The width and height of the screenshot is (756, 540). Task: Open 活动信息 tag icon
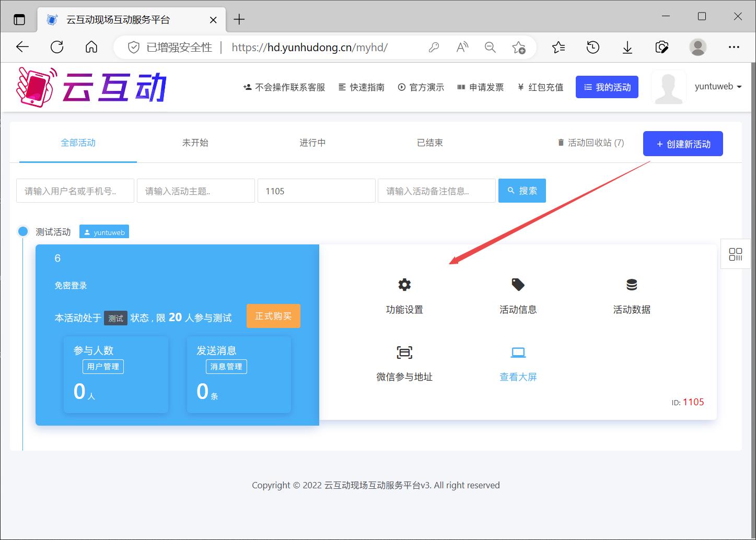click(x=518, y=285)
